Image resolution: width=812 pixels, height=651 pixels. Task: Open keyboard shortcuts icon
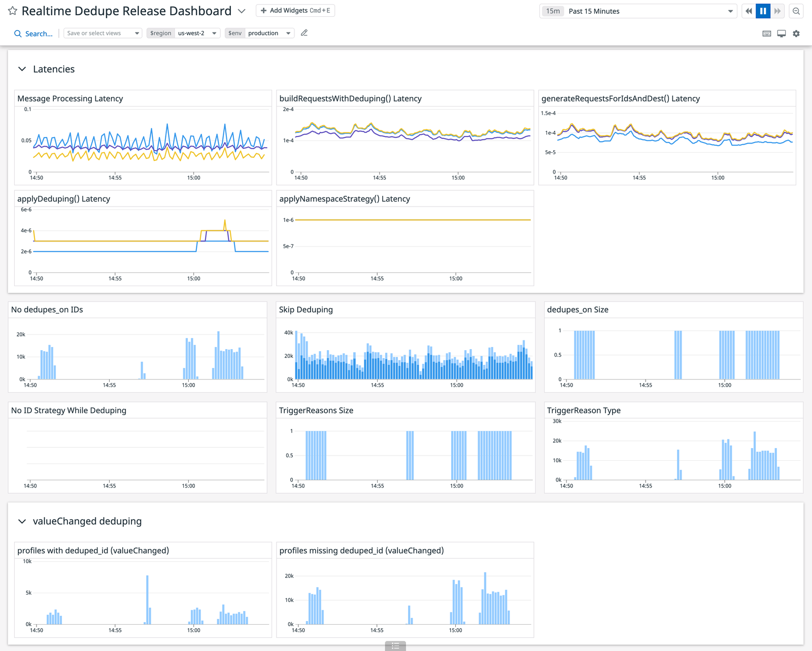767,33
